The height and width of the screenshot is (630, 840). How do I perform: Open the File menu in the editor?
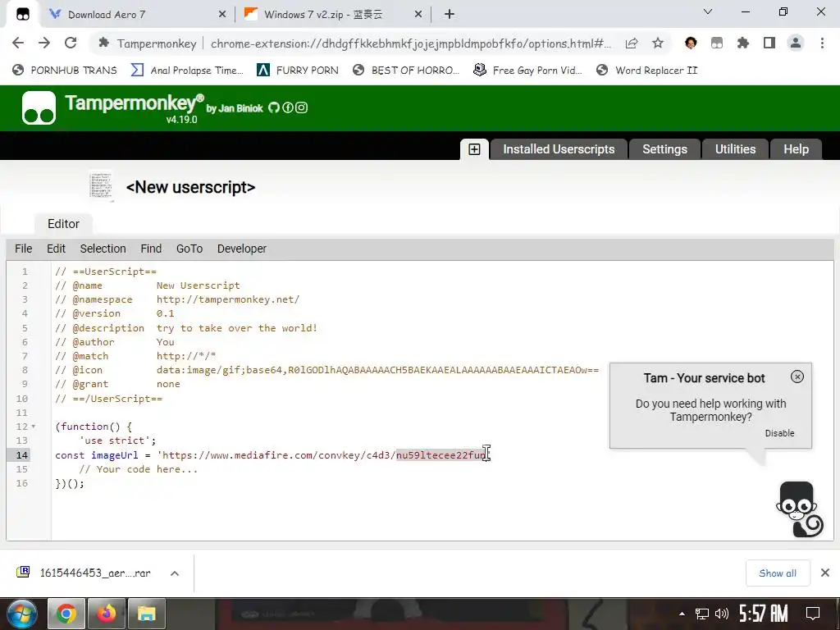coord(24,249)
